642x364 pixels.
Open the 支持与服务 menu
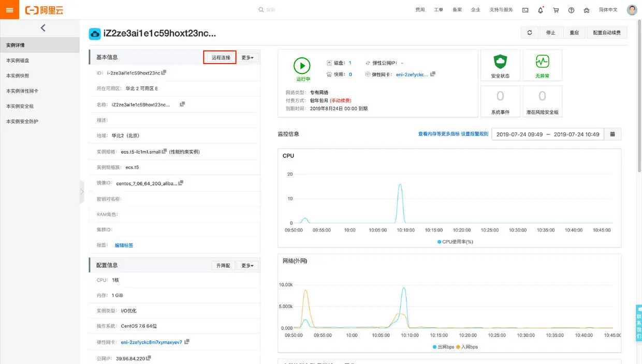pyautogui.click(x=501, y=10)
